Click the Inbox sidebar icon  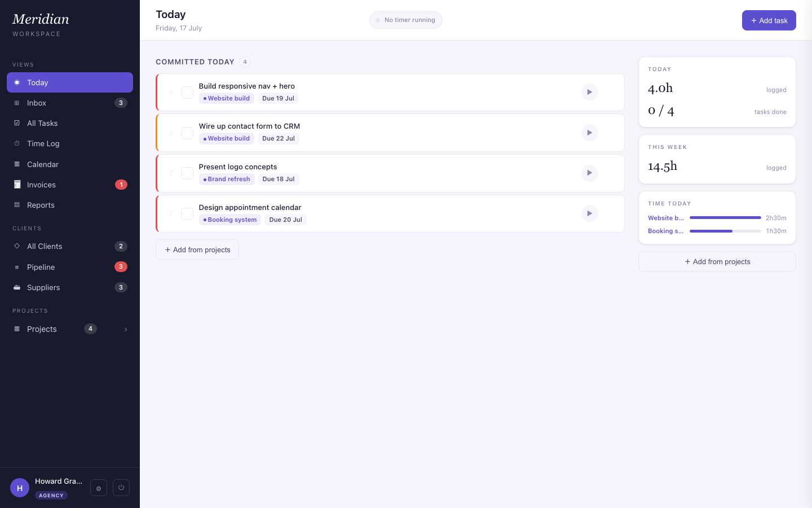click(17, 103)
